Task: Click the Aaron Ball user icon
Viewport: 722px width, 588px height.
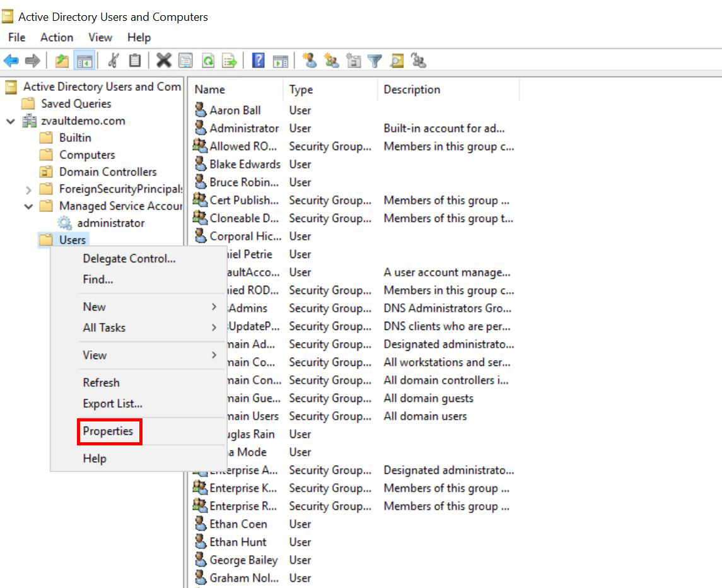Action: coord(201,110)
